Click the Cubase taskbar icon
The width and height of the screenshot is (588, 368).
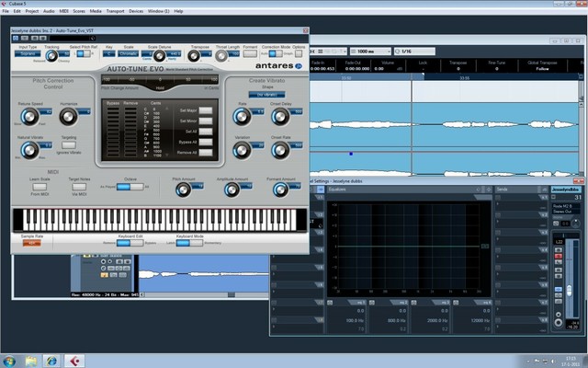click(x=74, y=361)
